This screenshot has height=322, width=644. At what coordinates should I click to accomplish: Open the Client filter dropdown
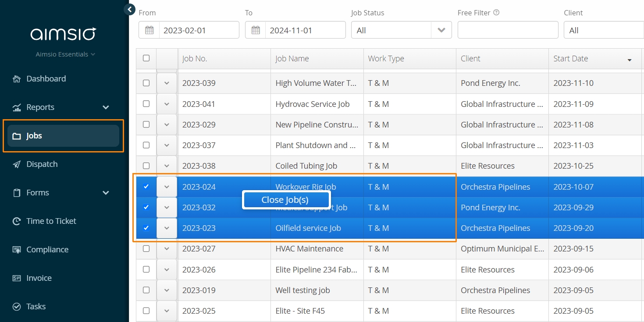604,30
